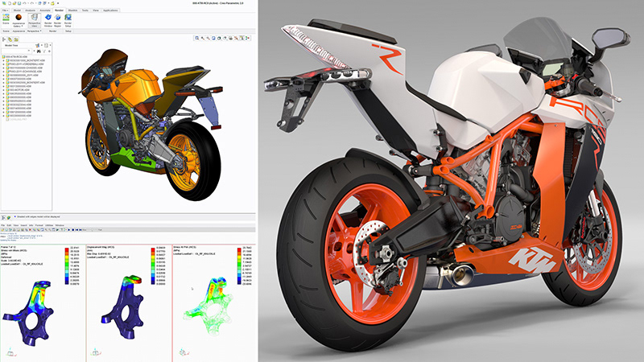Click the last icon in graphics toolbar
Screen dimensions: 644x362
pyautogui.click(x=247, y=38)
